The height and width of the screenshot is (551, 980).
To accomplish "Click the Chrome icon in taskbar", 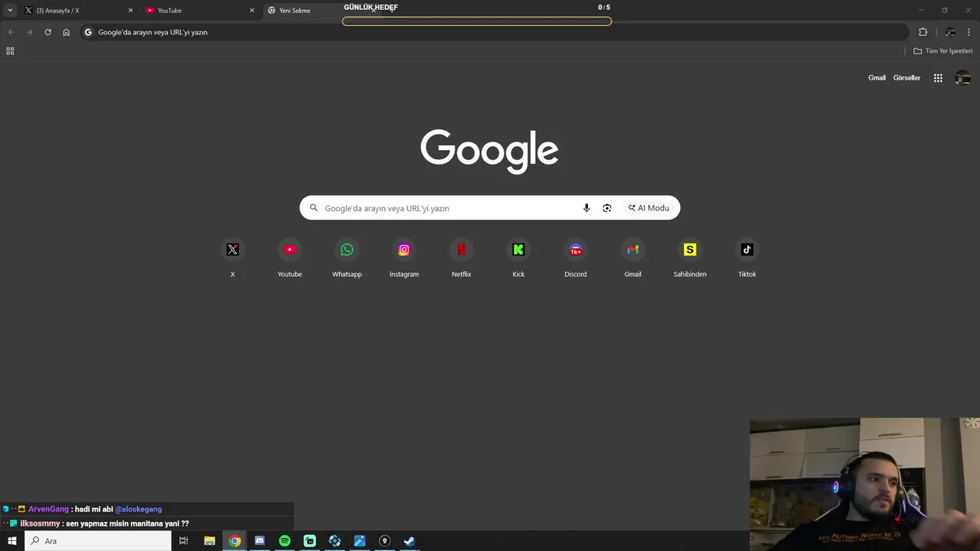I will (234, 541).
